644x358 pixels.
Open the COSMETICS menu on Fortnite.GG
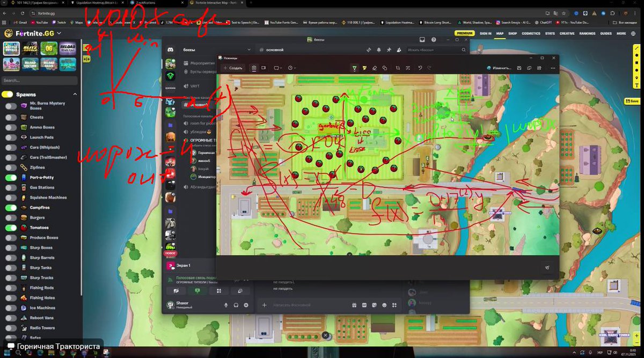point(531,33)
